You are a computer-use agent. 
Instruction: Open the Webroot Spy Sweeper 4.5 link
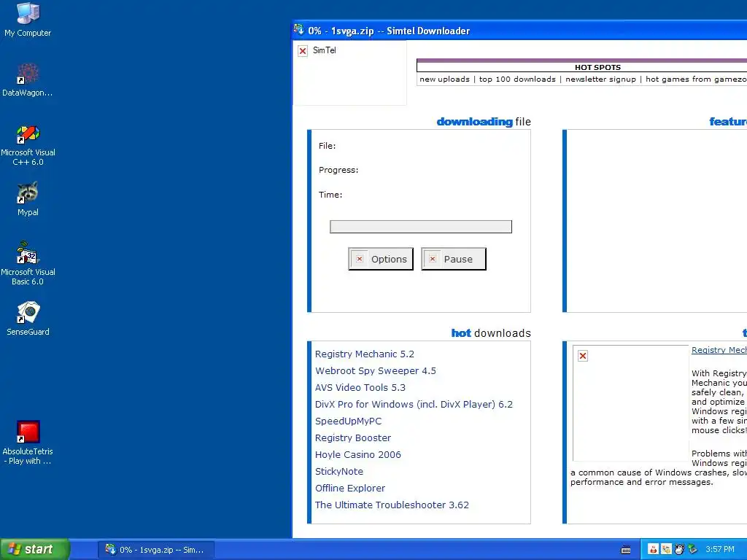376,370
